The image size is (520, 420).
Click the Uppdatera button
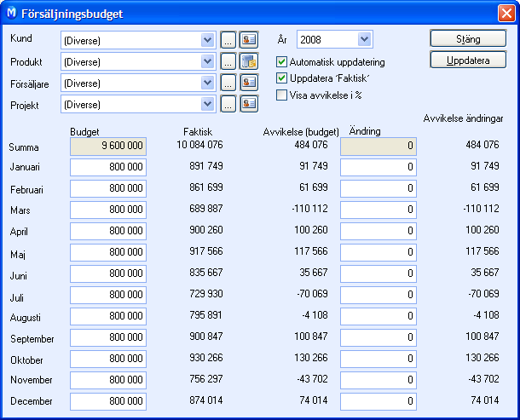click(x=468, y=60)
